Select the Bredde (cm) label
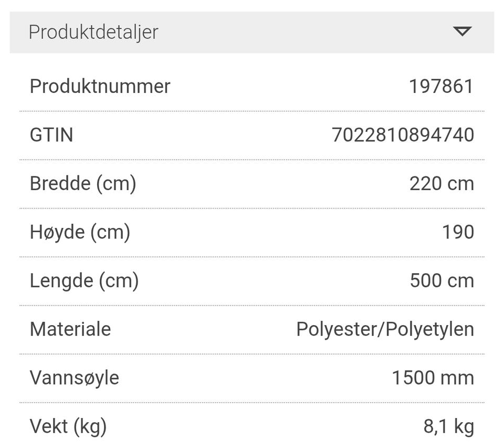 click(83, 184)
